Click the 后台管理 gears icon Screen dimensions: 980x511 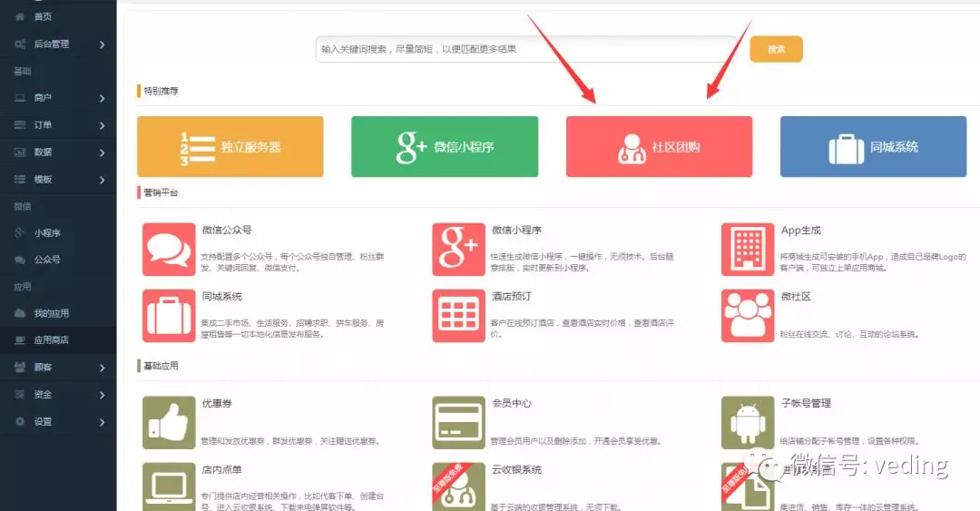20,44
